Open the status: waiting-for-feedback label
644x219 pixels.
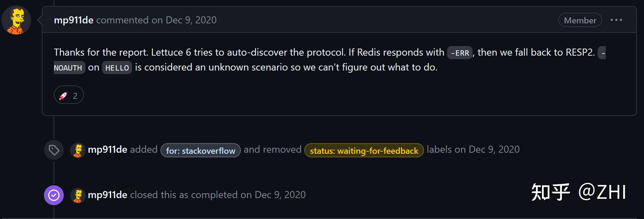point(364,150)
